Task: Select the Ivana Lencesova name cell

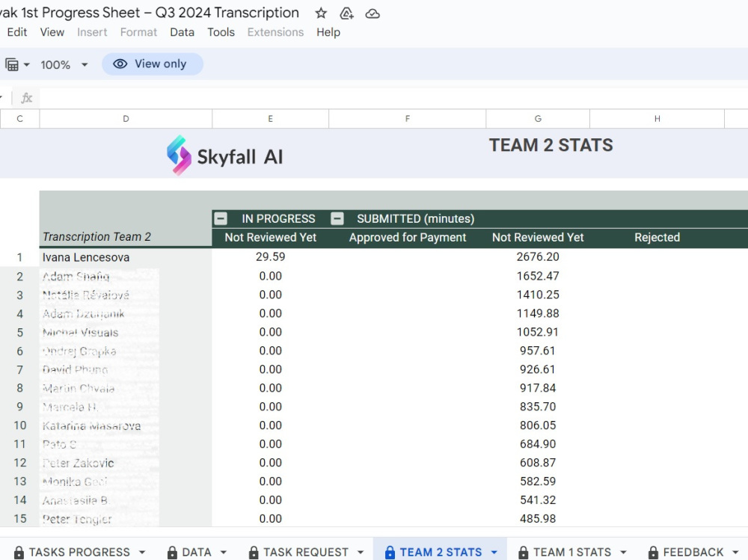Action: (126, 258)
